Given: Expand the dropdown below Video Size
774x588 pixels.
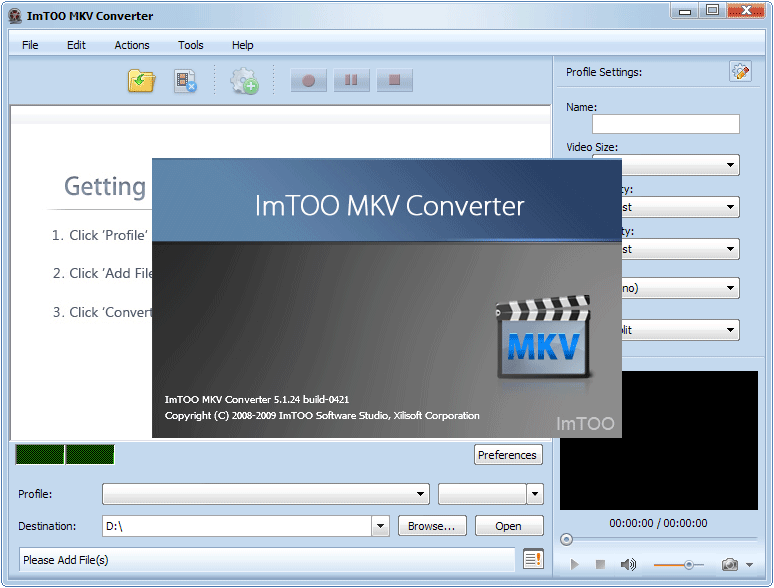Looking at the screenshot, I should pyautogui.click(x=731, y=207).
